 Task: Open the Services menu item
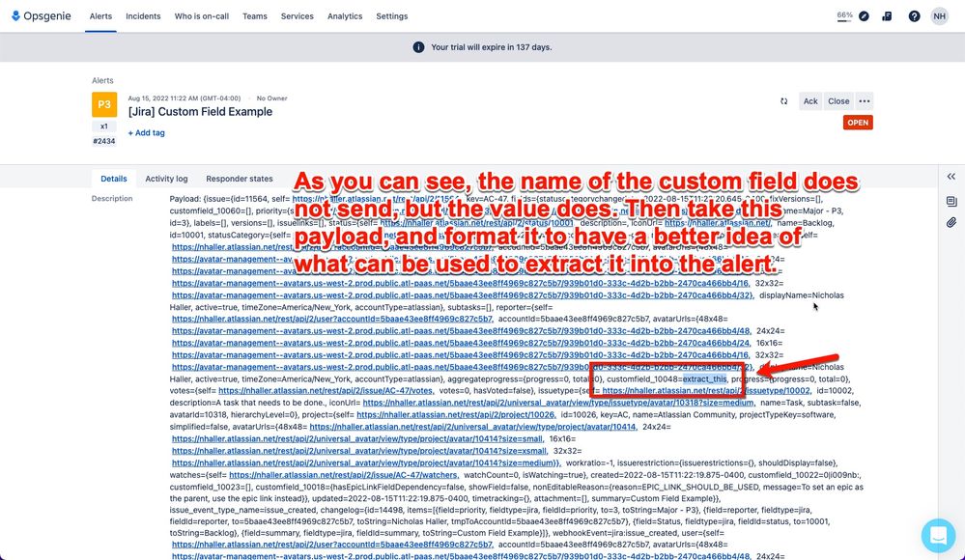tap(298, 16)
